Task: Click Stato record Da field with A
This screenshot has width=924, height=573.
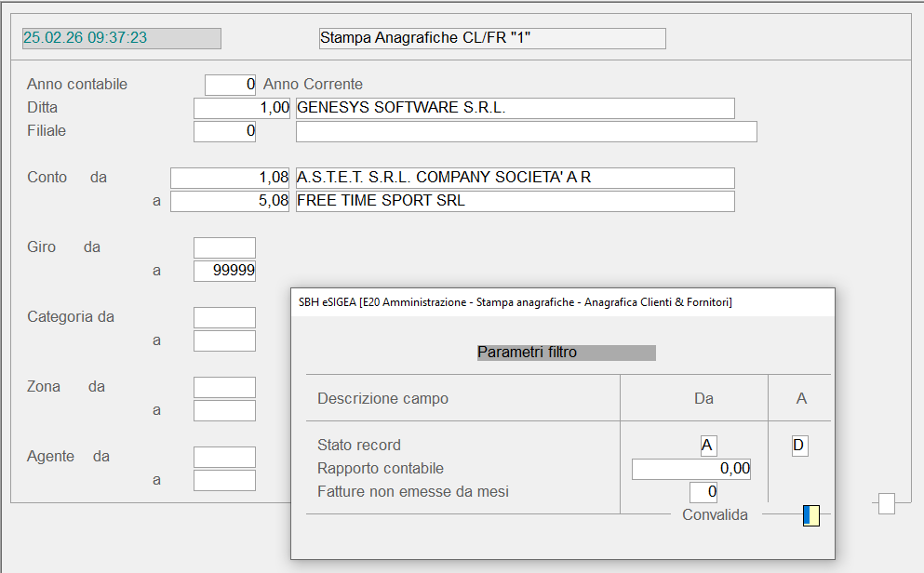Action: (709, 446)
